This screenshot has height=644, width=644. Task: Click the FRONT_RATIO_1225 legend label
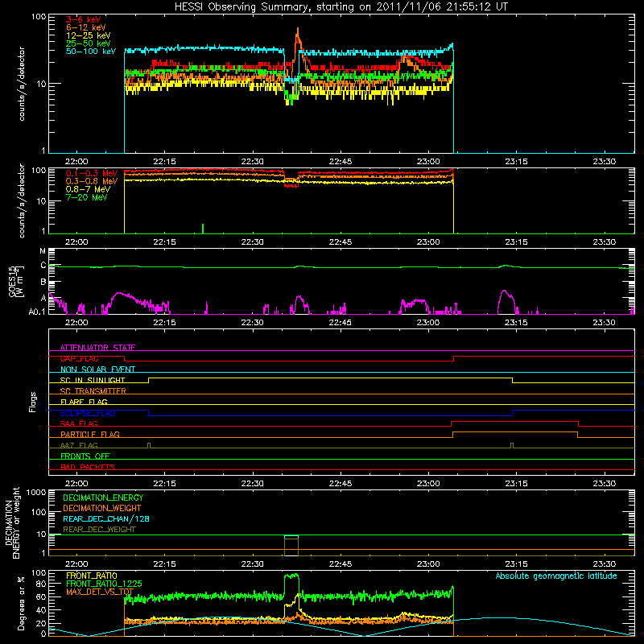click(104, 584)
